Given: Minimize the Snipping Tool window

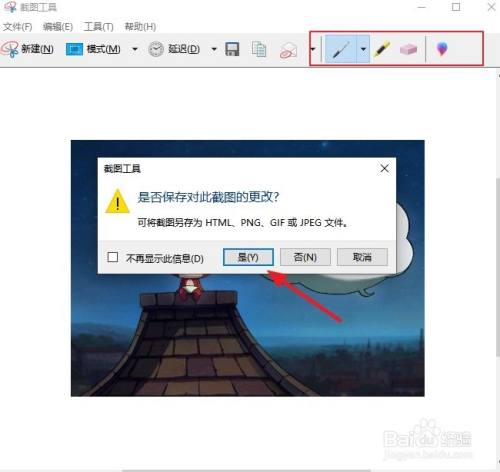Looking at the screenshot, I should coord(422,7).
